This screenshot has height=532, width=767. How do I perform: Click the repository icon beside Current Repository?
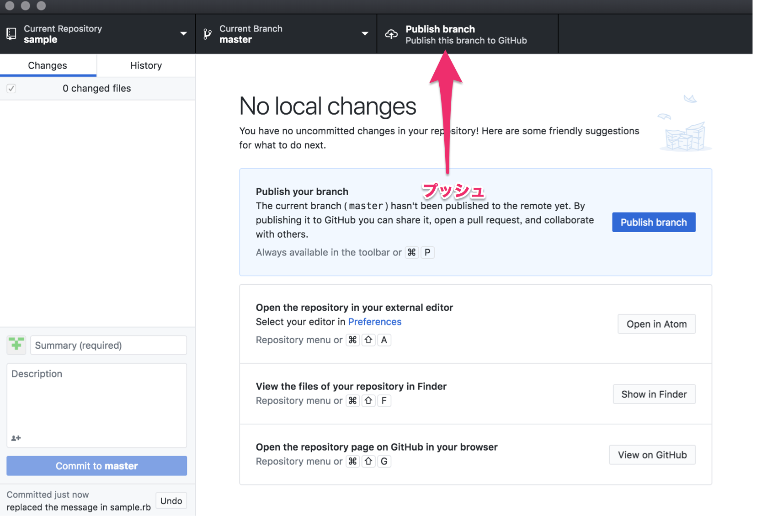(x=11, y=34)
